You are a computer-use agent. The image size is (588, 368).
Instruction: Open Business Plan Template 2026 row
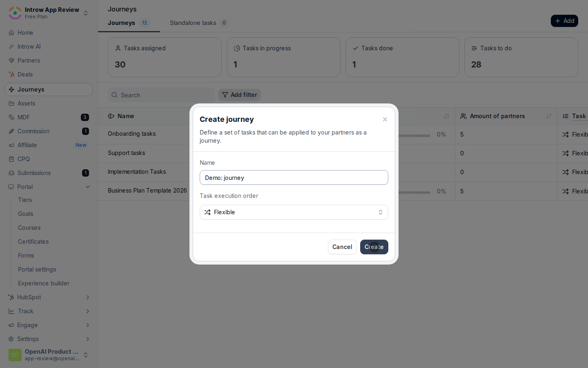[x=147, y=191]
